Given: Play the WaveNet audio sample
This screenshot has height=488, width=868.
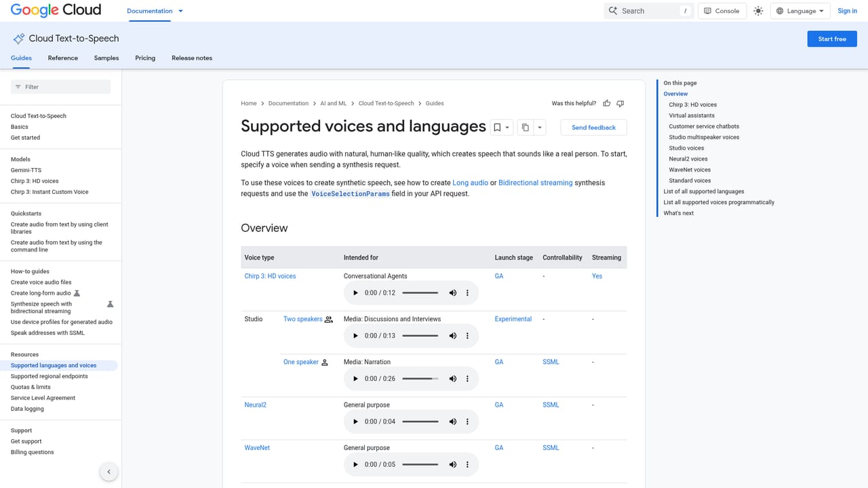Looking at the screenshot, I should pyautogui.click(x=355, y=464).
